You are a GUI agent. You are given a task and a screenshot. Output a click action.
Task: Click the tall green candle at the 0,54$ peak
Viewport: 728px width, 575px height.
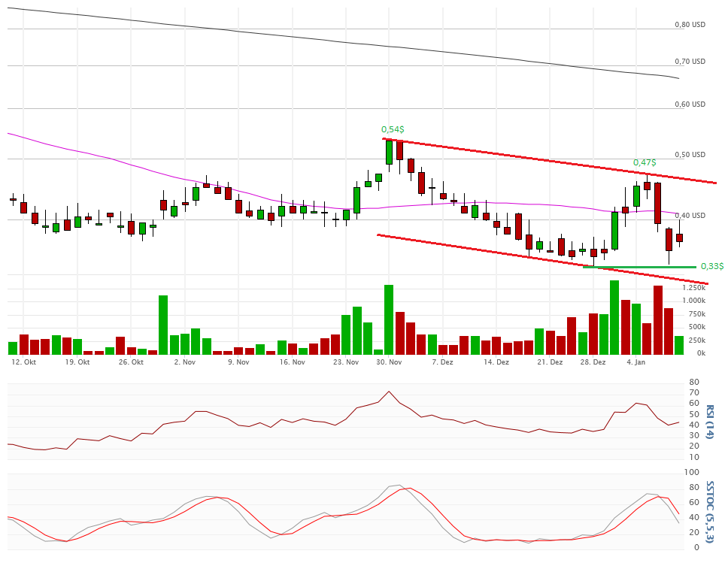coord(389,152)
